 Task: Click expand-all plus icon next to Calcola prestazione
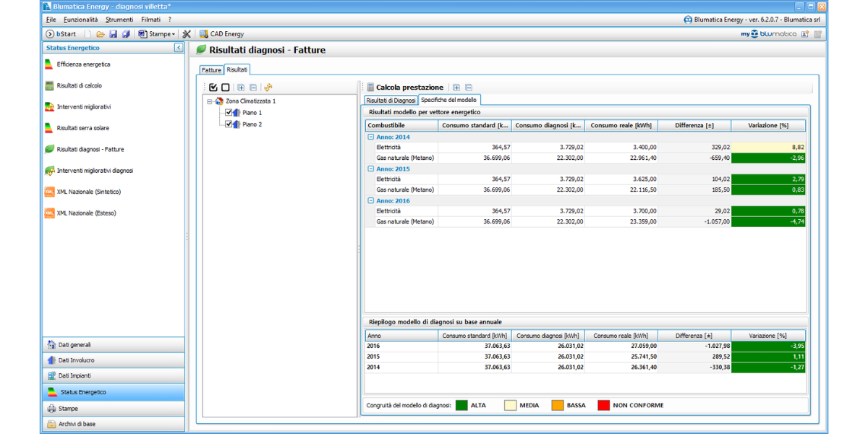456,88
